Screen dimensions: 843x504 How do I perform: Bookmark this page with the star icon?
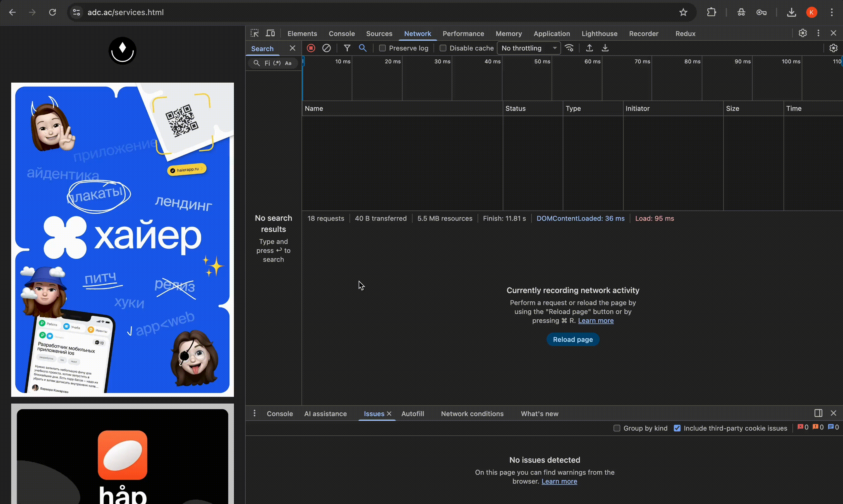click(683, 13)
